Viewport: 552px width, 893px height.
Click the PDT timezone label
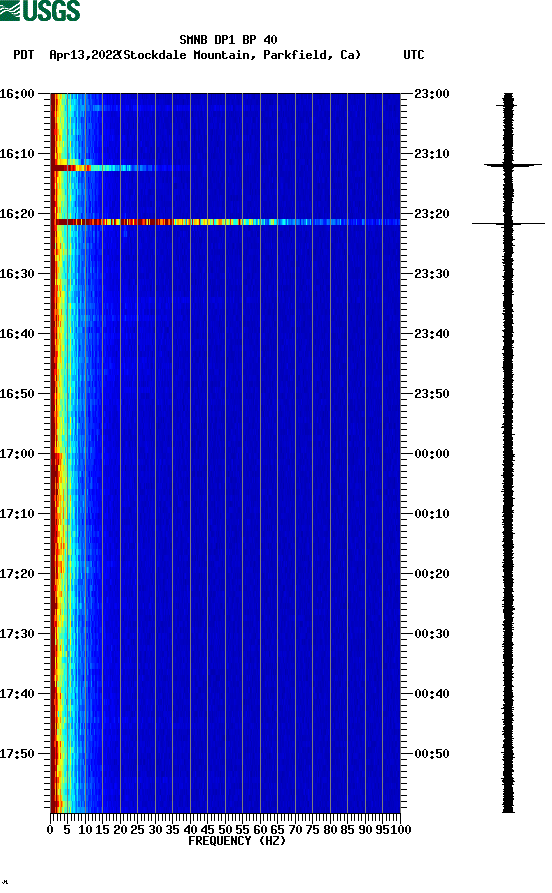(x=23, y=55)
